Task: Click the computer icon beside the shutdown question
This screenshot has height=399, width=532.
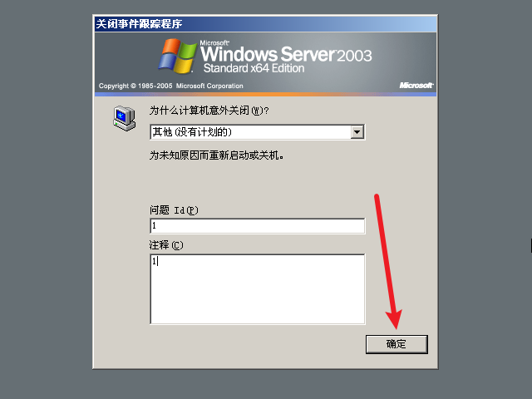Action: tap(124, 118)
